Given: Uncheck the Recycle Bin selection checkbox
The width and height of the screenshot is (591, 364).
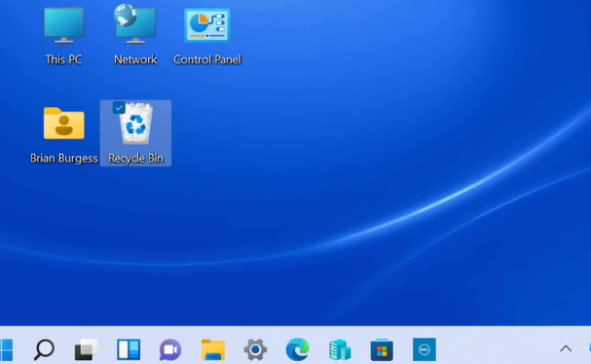Looking at the screenshot, I should tap(119, 108).
